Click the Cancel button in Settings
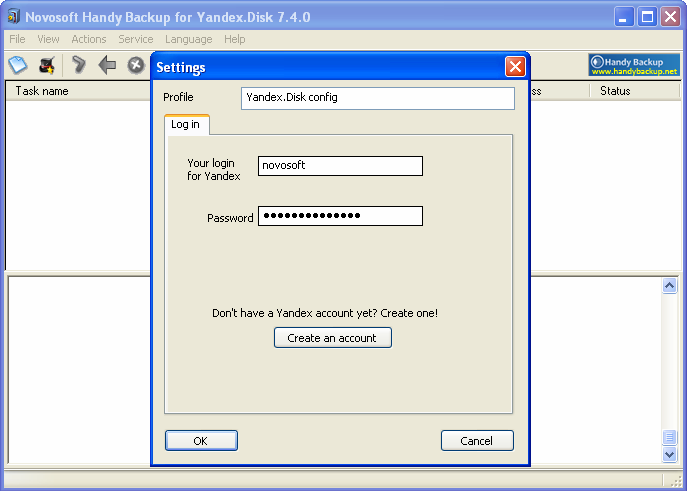687x491 pixels. (x=477, y=441)
